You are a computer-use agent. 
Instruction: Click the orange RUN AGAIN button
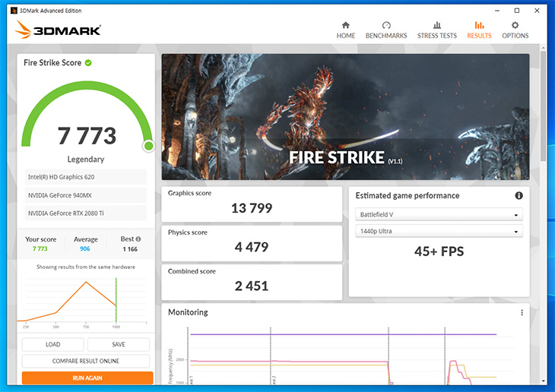pyautogui.click(x=87, y=378)
